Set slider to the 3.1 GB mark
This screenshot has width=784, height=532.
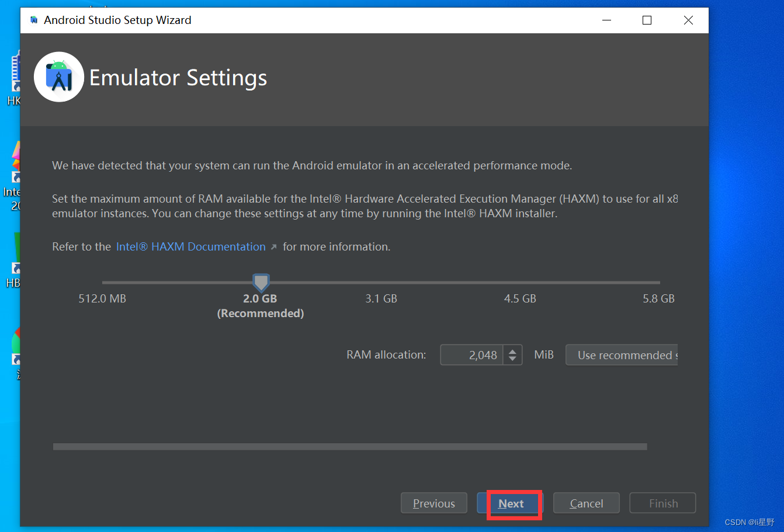[381, 283]
